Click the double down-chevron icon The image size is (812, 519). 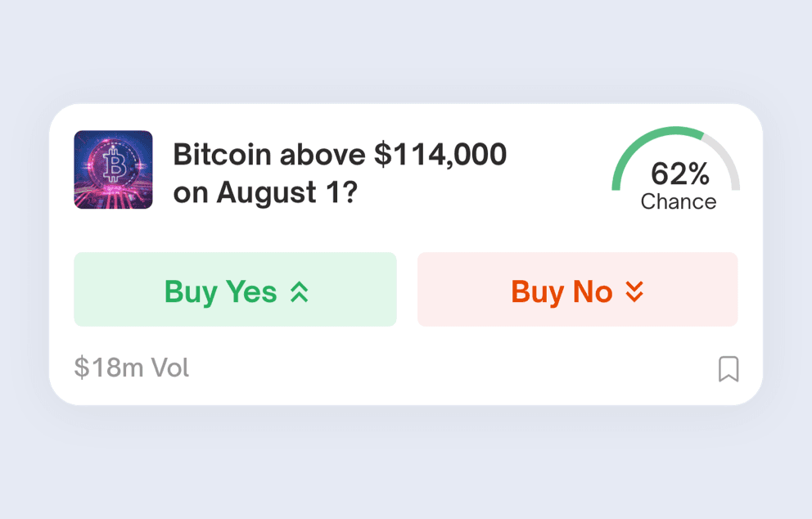coord(634,291)
